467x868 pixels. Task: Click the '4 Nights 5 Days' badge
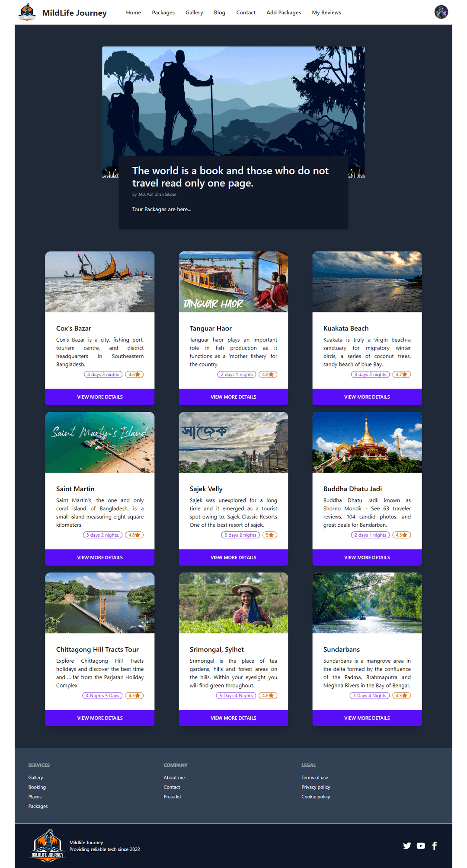point(102,696)
